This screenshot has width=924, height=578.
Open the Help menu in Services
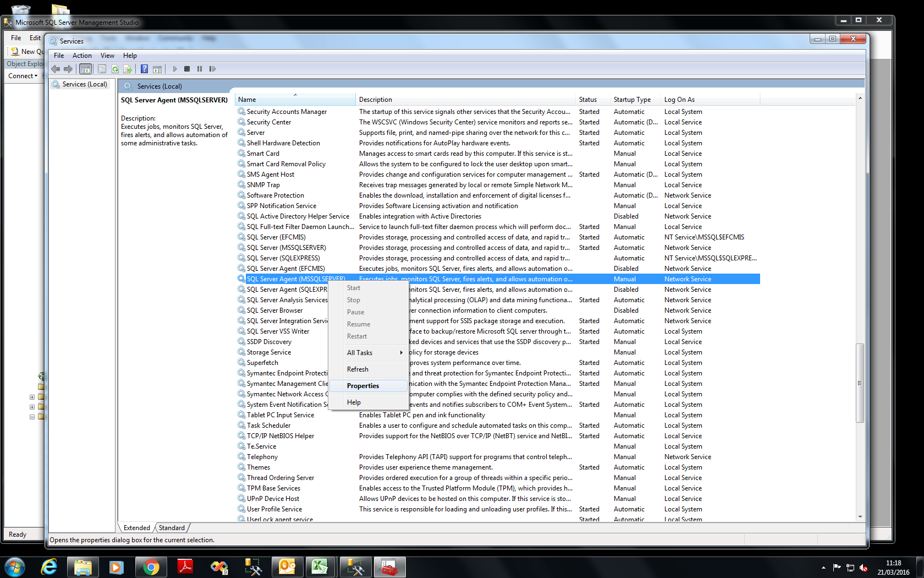tap(130, 56)
